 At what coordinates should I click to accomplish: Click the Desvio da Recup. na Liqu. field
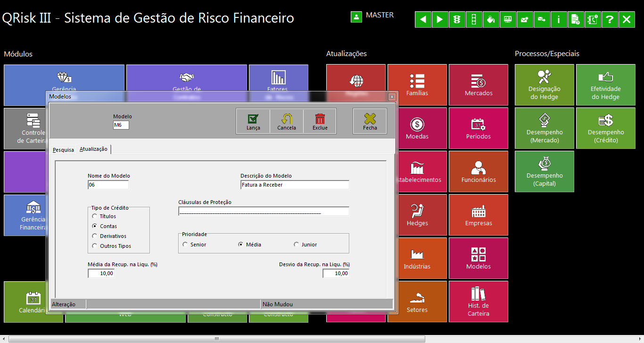click(336, 273)
